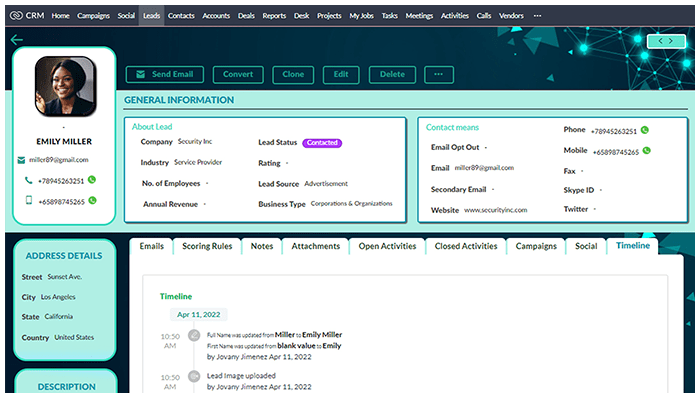Screen dimensions: 700x398
Task: Click the timeline marker icon for Lead Image uploaded
Action: [x=194, y=376]
